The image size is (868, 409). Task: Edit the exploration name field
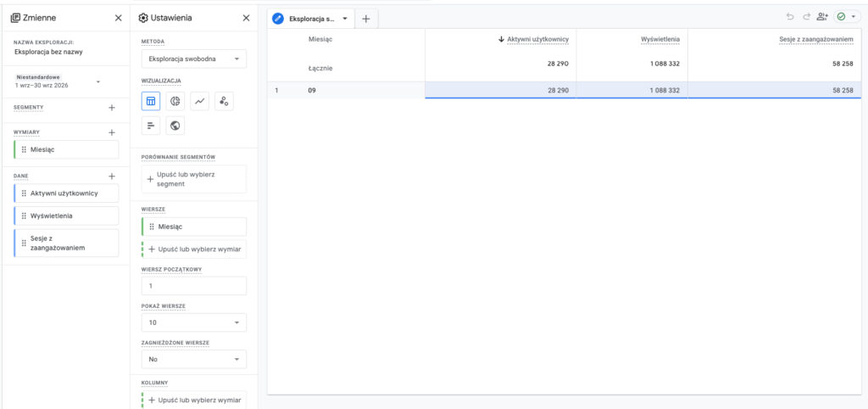pos(48,52)
